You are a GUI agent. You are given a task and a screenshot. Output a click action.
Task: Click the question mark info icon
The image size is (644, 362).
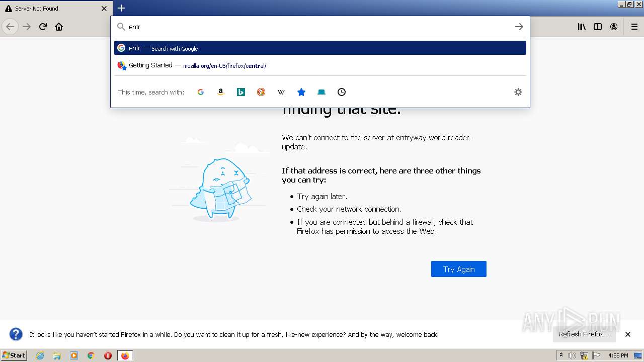tap(16, 334)
